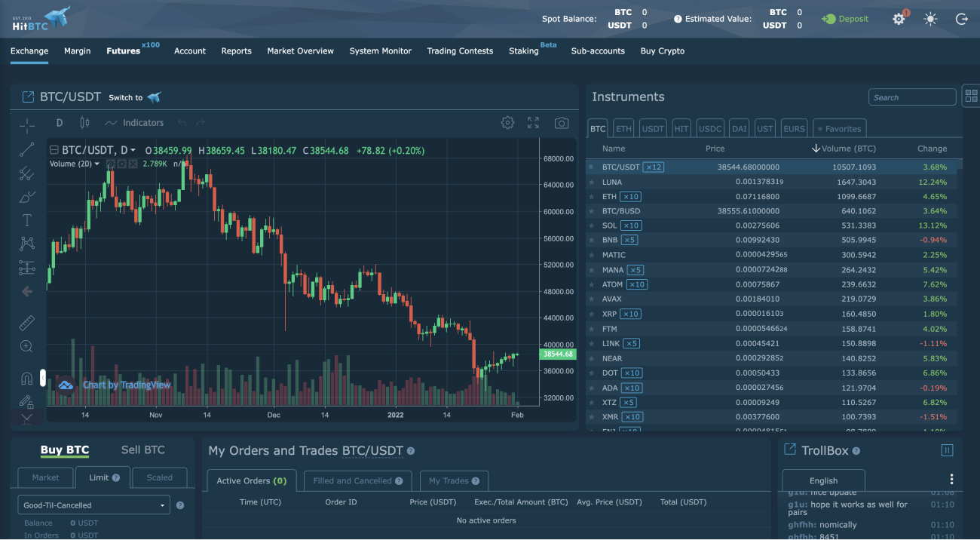Open account settings gear with alert
980x540 pixels.
point(899,19)
